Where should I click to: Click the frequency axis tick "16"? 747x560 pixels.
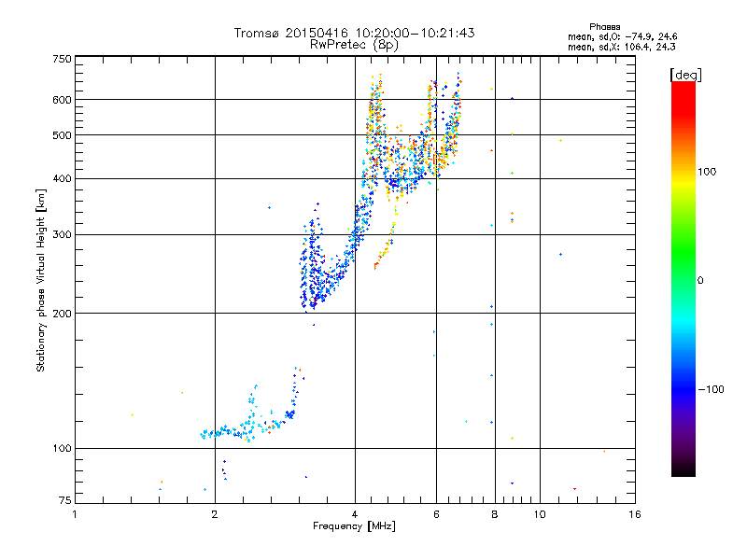point(635,514)
